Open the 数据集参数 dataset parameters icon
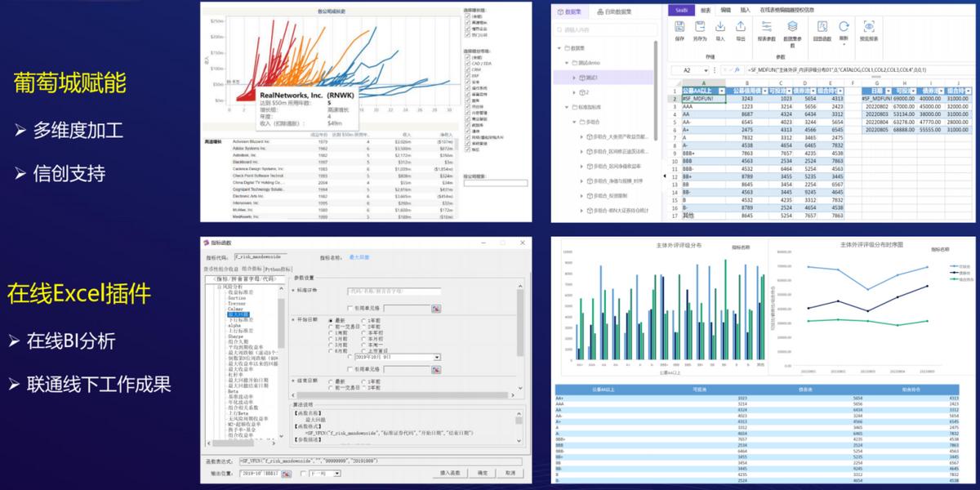The width and height of the screenshot is (980, 490). click(792, 27)
